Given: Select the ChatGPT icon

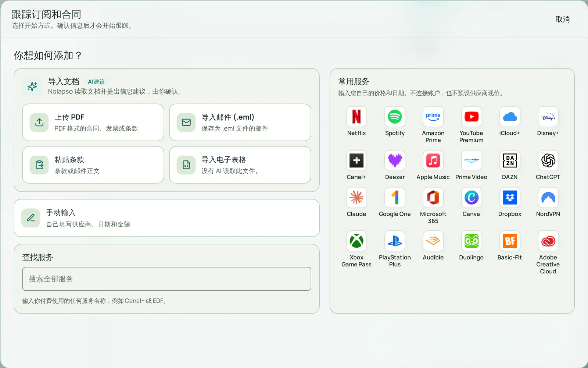Looking at the screenshot, I should 548,160.
